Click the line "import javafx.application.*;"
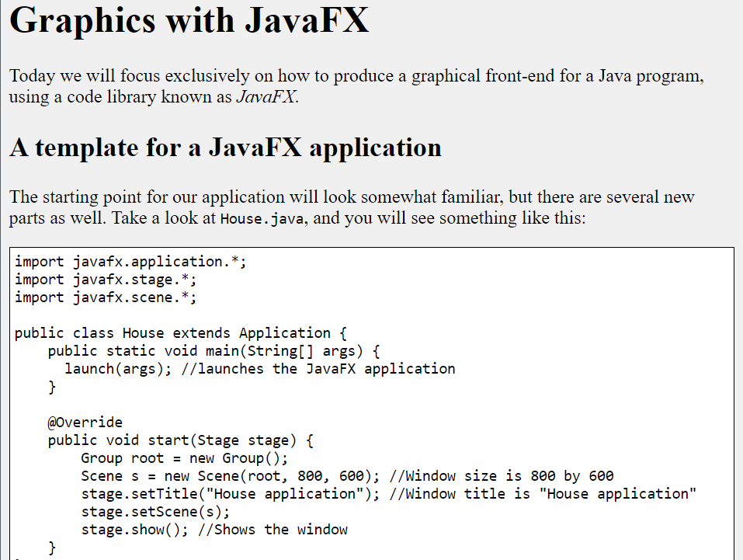 (130, 262)
